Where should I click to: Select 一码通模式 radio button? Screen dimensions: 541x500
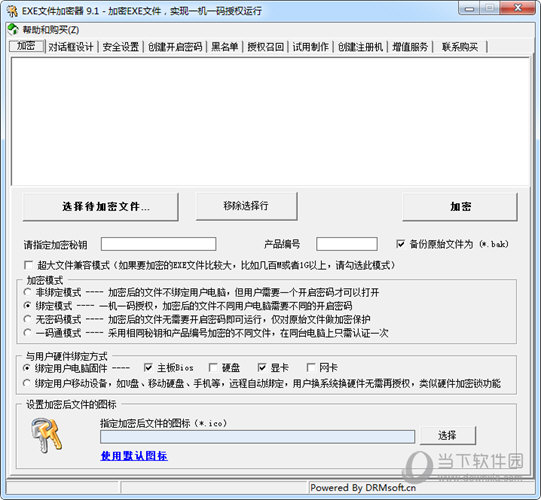pyautogui.click(x=27, y=333)
